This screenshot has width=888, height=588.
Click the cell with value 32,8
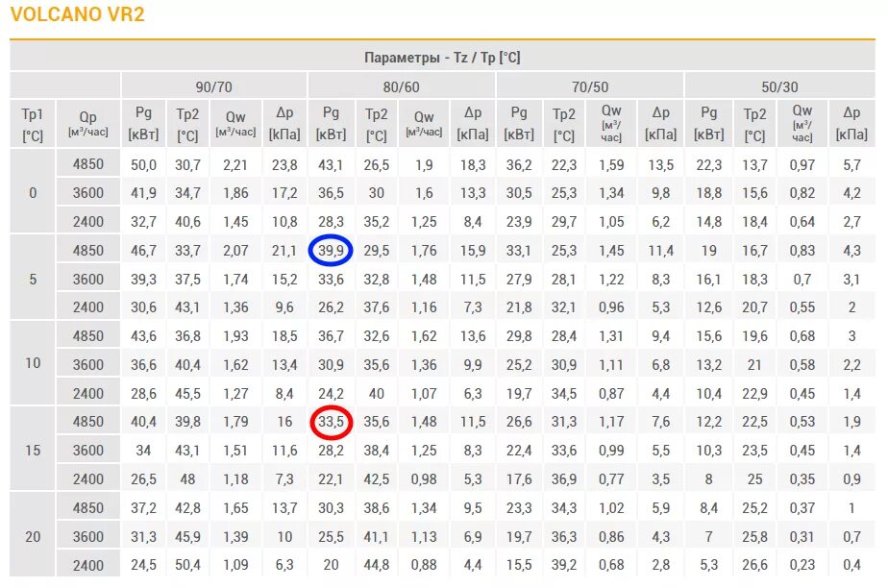(376, 279)
